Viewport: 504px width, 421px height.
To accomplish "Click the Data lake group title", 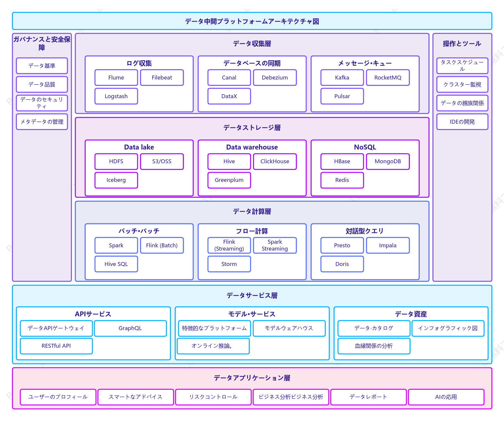I will point(139,147).
